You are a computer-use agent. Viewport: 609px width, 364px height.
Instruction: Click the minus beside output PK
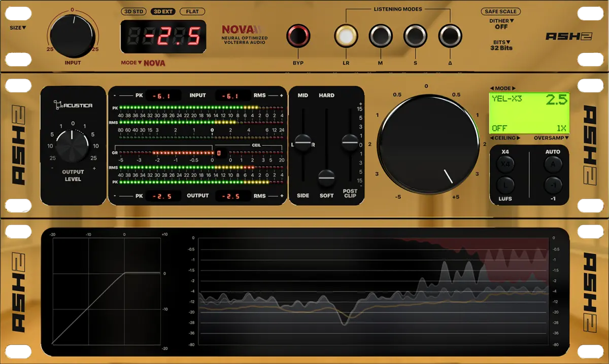115,196
